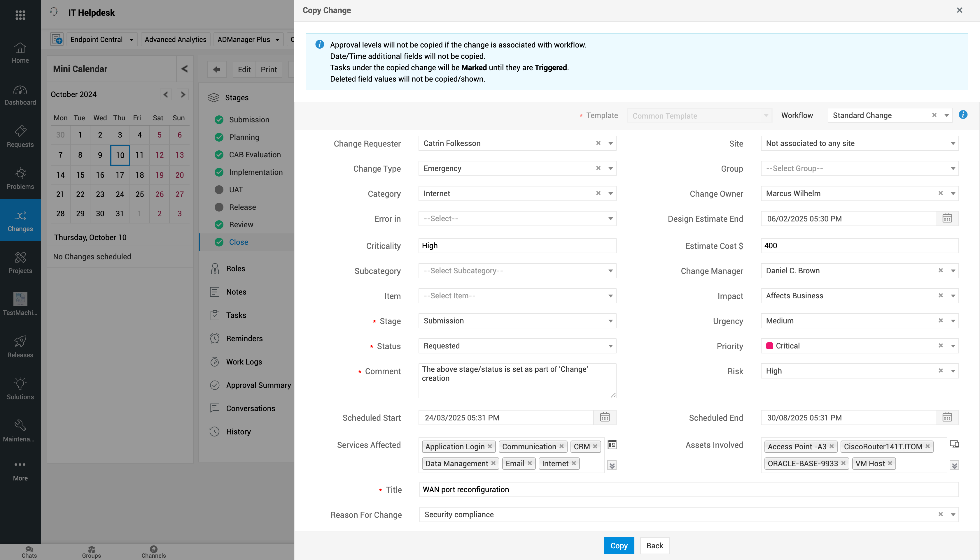Image resolution: width=980 pixels, height=560 pixels.
Task: Click the Back button
Action: tap(654, 545)
